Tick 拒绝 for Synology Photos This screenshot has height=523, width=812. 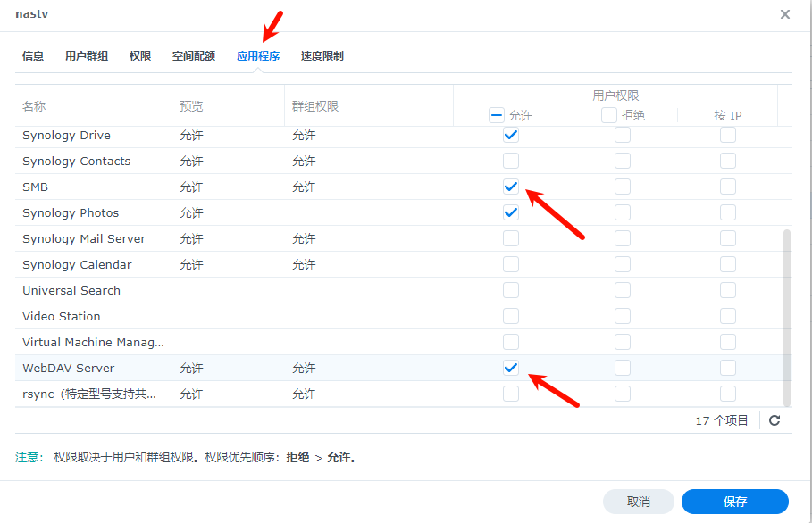click(x=623, y=212)
